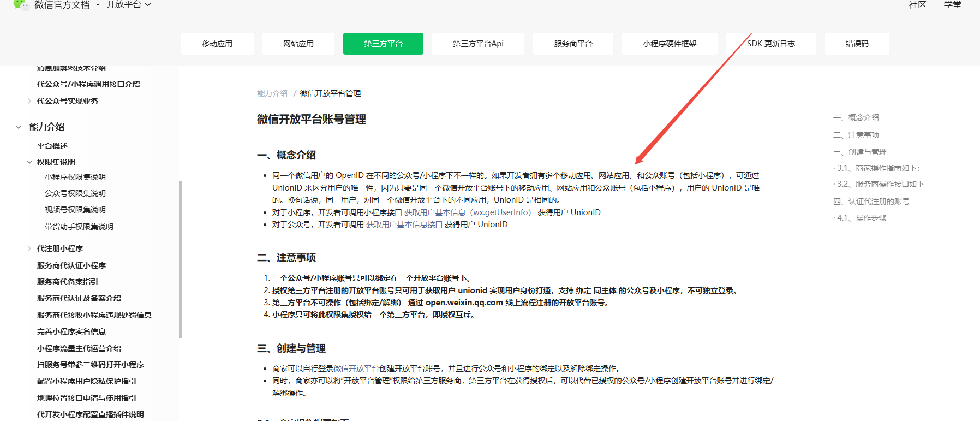Open 平台概述 in sidebar
Screen dimensions: 980x421
pos(52,146)
